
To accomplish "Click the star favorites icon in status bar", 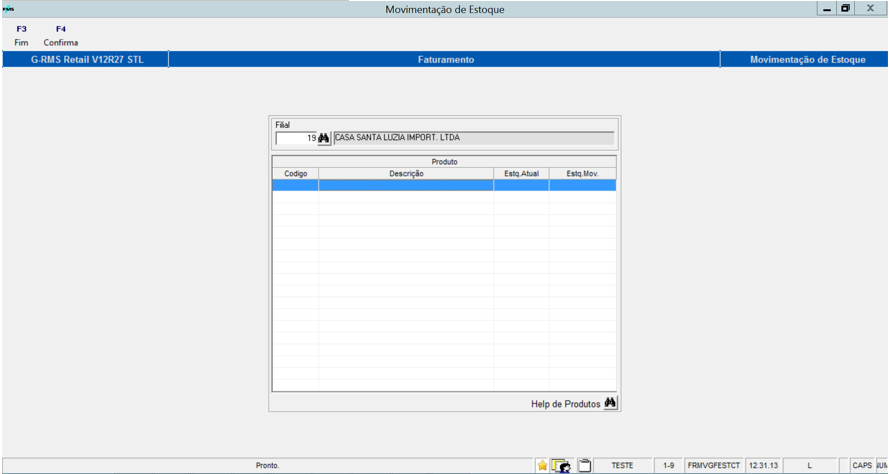I will 543,465.
